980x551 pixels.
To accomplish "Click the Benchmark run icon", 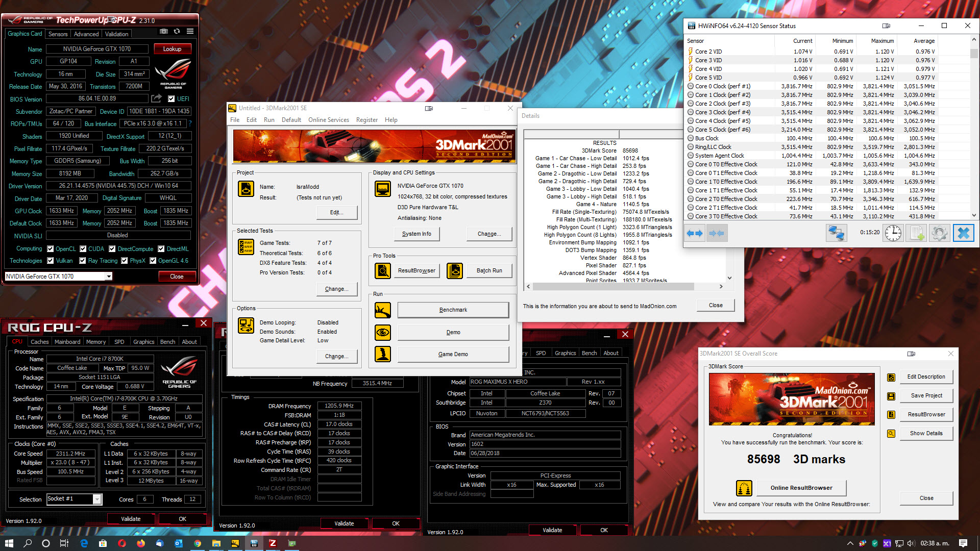I will 383,310.
